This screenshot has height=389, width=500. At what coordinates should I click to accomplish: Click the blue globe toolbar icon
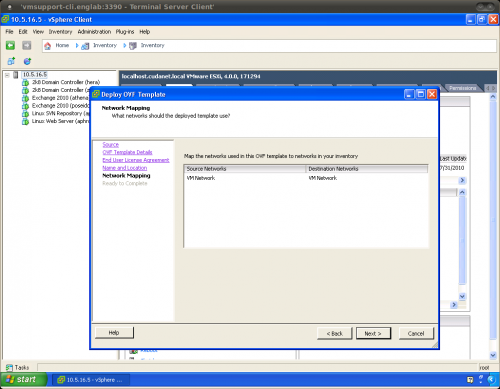[x=27, y=61]
